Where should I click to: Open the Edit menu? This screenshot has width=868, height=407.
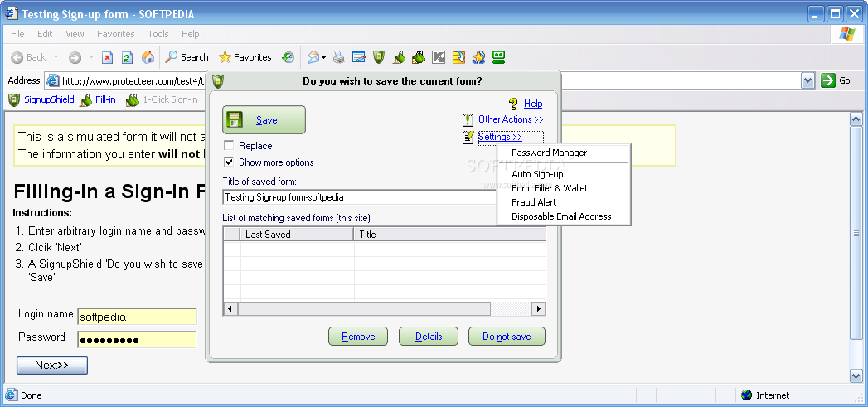point(45,34)
